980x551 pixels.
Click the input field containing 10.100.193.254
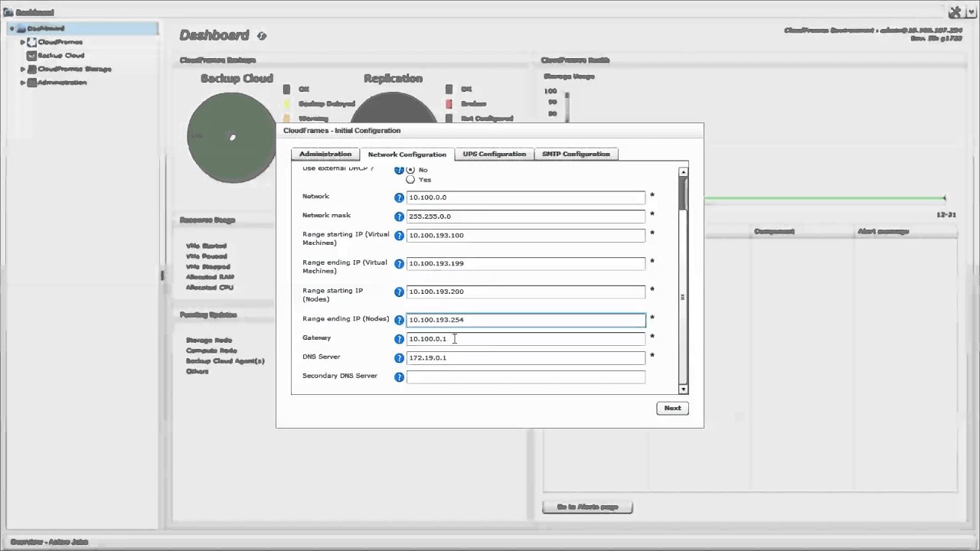point(526,320)
